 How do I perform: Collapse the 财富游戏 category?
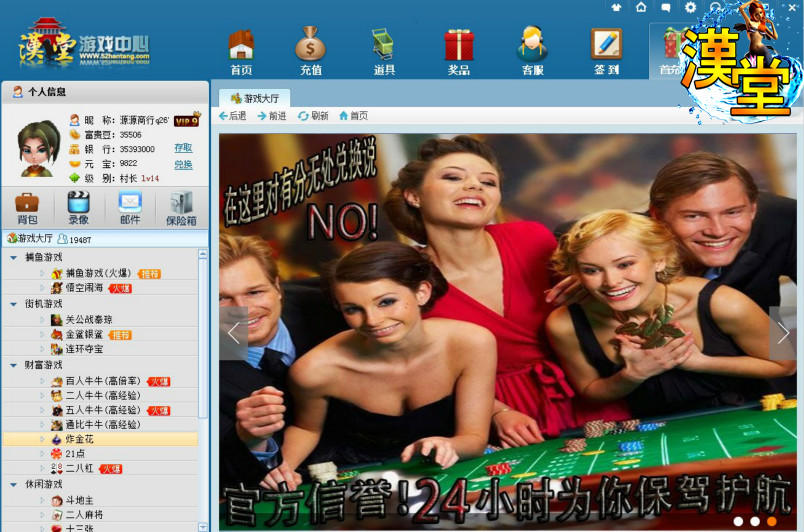(x=13, y=365)
